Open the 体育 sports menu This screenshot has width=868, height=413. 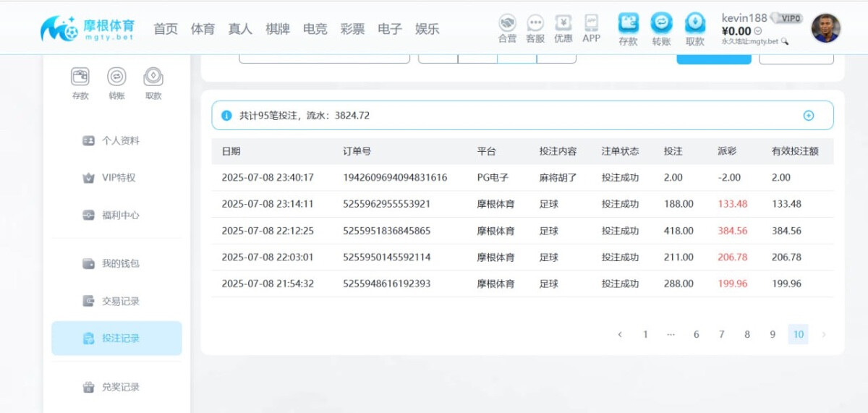click(203, 29)
